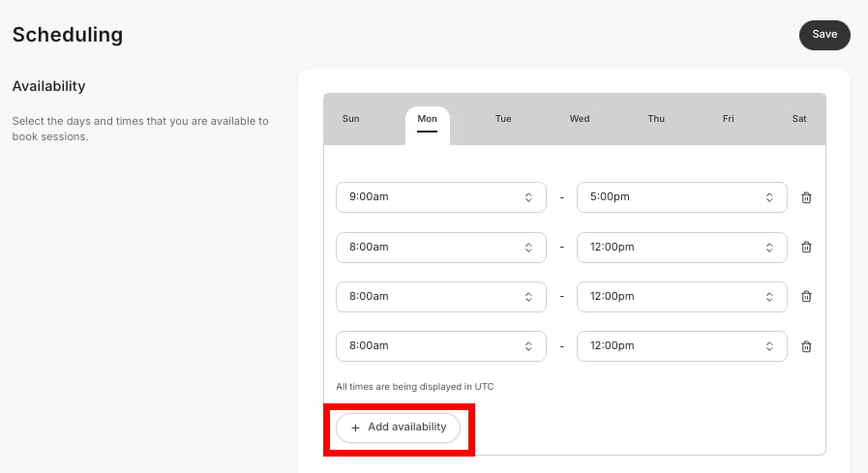Viewport: 868px width, 473px height.
Task: Switch to the Fri tab
Action: coord(728,119)
